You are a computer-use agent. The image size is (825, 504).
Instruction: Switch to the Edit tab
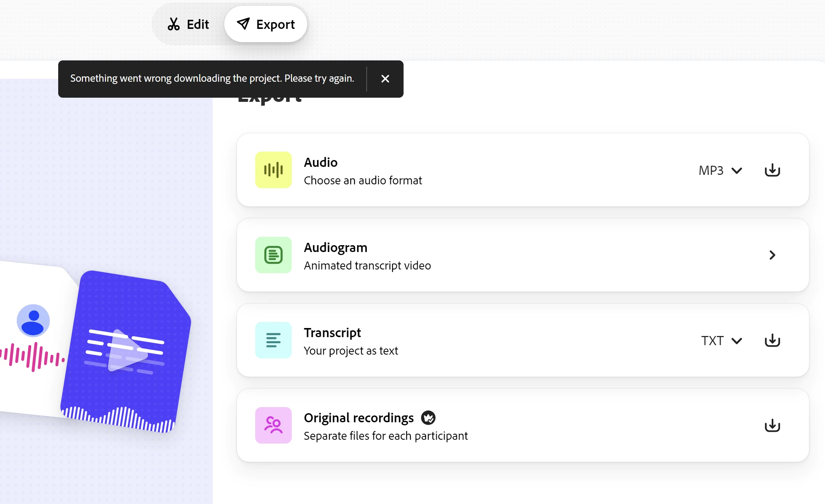coord(188,24)
